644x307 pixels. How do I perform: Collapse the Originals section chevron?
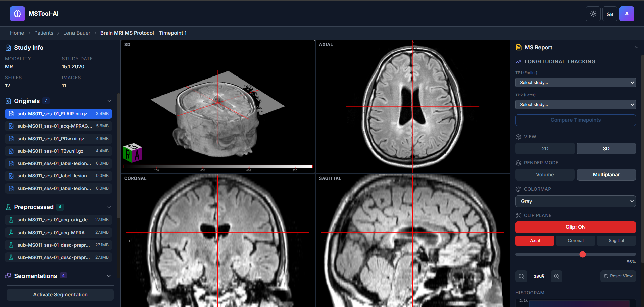click(109, 101)
